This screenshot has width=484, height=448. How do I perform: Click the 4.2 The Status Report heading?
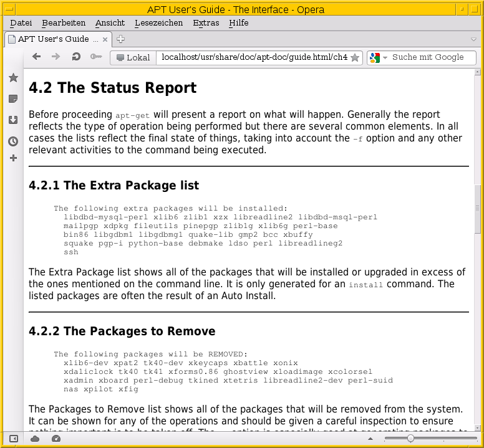click(x=113, y=88)
